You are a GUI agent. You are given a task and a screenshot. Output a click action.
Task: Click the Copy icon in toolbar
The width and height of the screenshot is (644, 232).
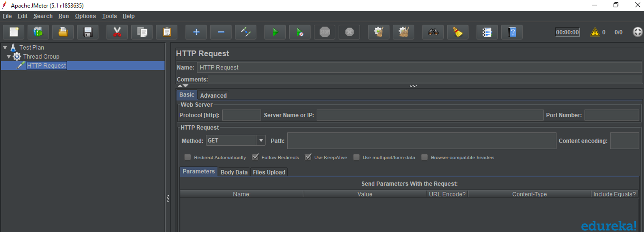coord(142,32)
